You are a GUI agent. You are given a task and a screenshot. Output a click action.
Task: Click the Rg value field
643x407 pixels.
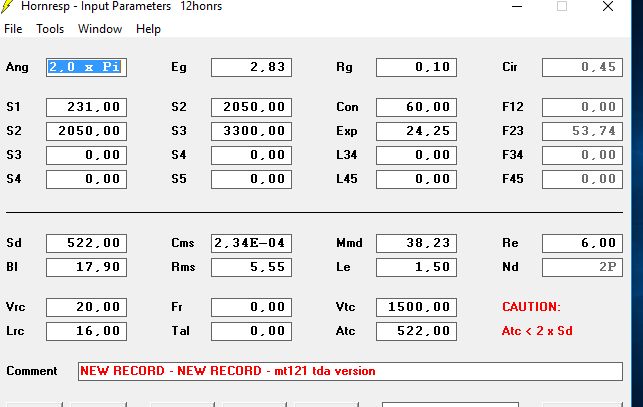tap(416, 68)
